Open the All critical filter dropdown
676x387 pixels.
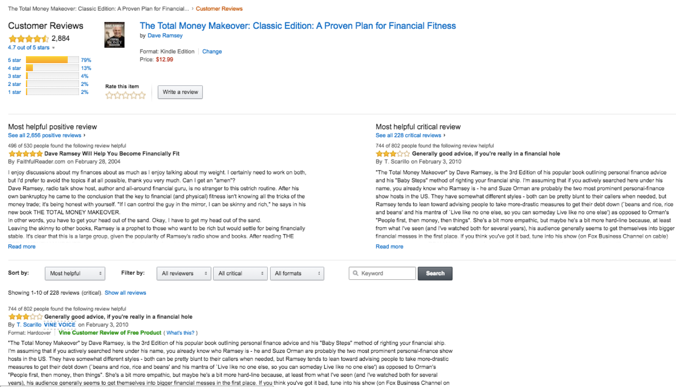pyautogui.click(x=240, y=273)
